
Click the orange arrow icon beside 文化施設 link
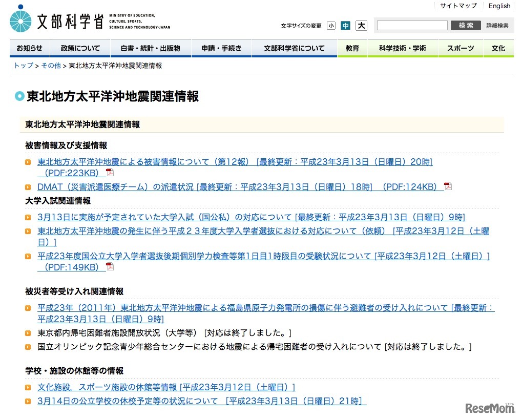tap(28, 388)
